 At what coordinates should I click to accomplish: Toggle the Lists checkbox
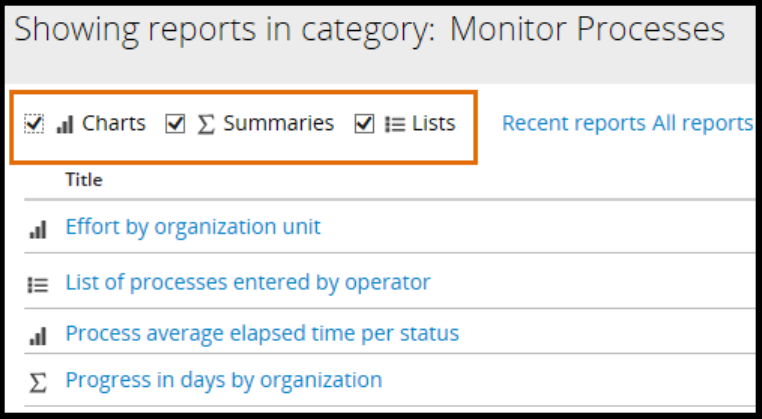point(364,124)
